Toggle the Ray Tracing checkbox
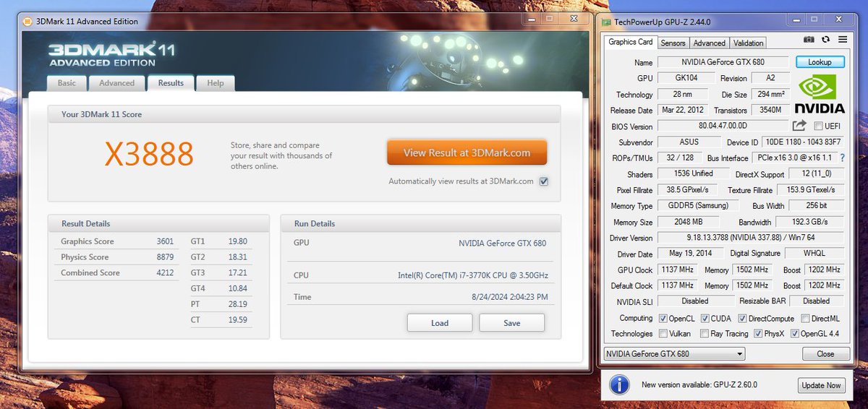This screenshot has width=868, height=409. 705,334
